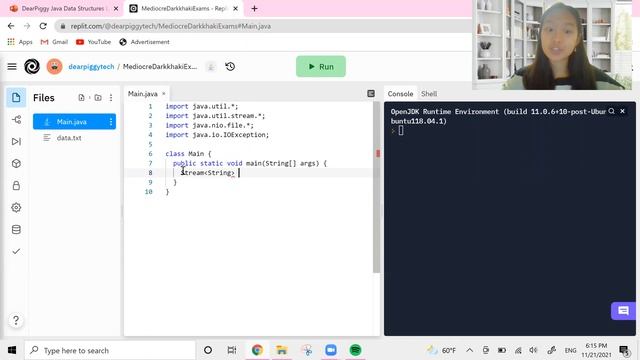Open Task View on the taskbar
The image size is (640, 360).
(x=232, y=350)
